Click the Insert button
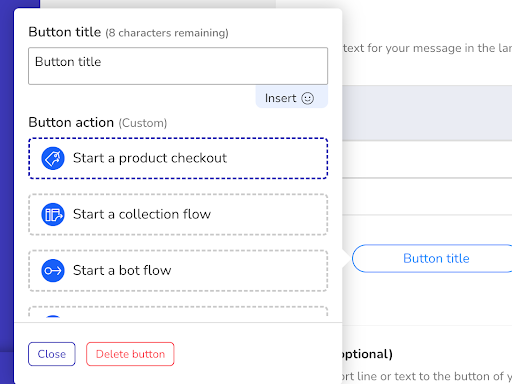 click(292, 97)
